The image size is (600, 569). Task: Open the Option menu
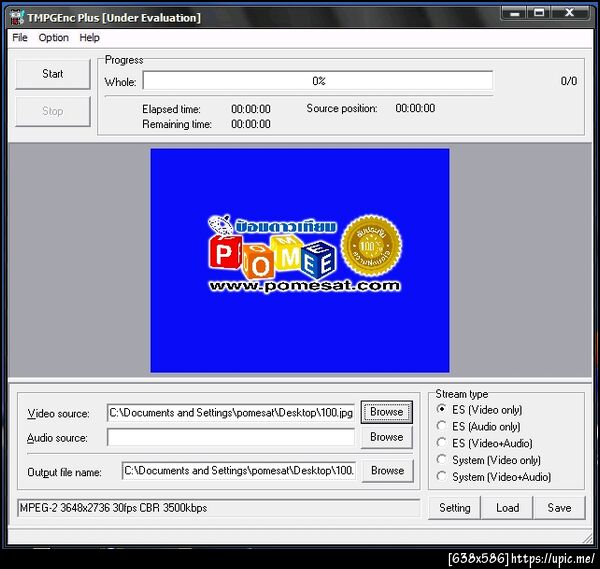[x=54, y=37]
